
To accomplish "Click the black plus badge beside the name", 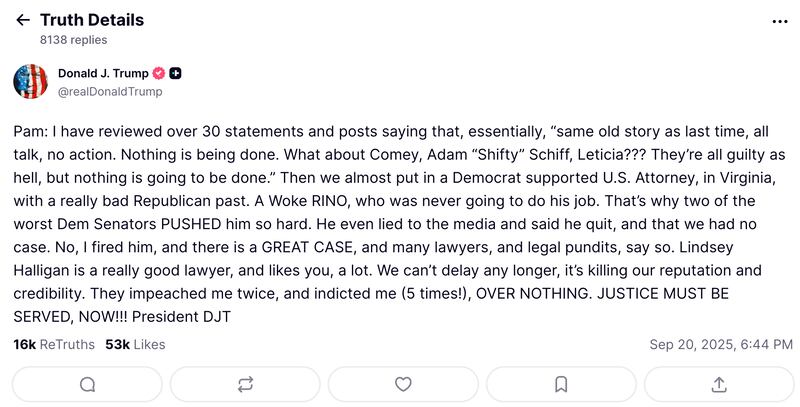I will [175, 74].
